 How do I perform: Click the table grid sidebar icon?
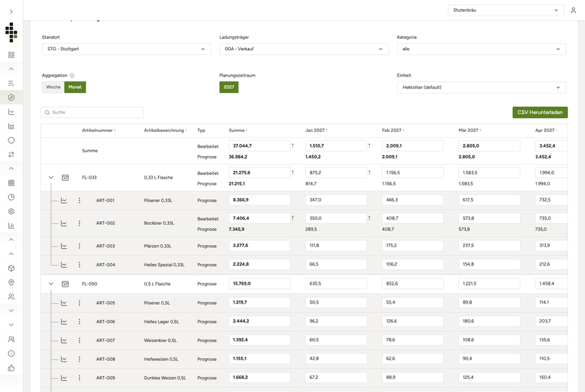[x=11, y=183]
